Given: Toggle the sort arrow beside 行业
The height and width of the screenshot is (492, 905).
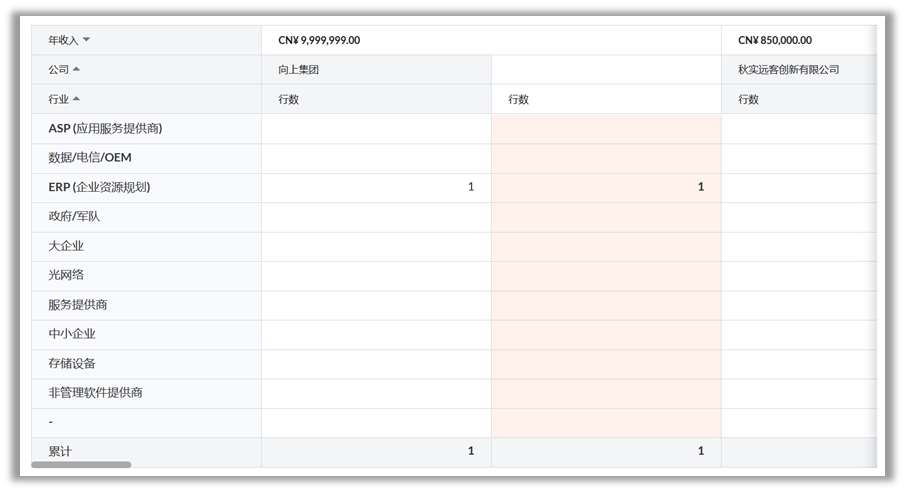Looking at the screenshot, I should [x=77, y=99].
